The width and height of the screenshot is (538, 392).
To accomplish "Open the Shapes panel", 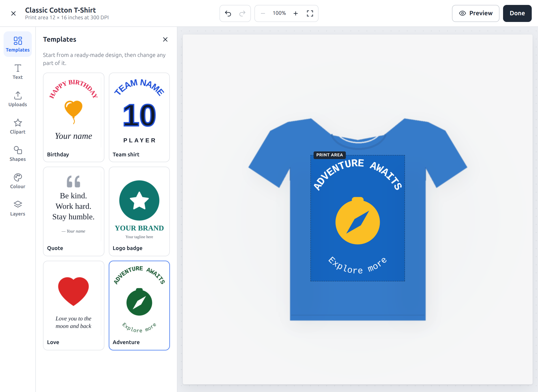I will click(17, 153).
